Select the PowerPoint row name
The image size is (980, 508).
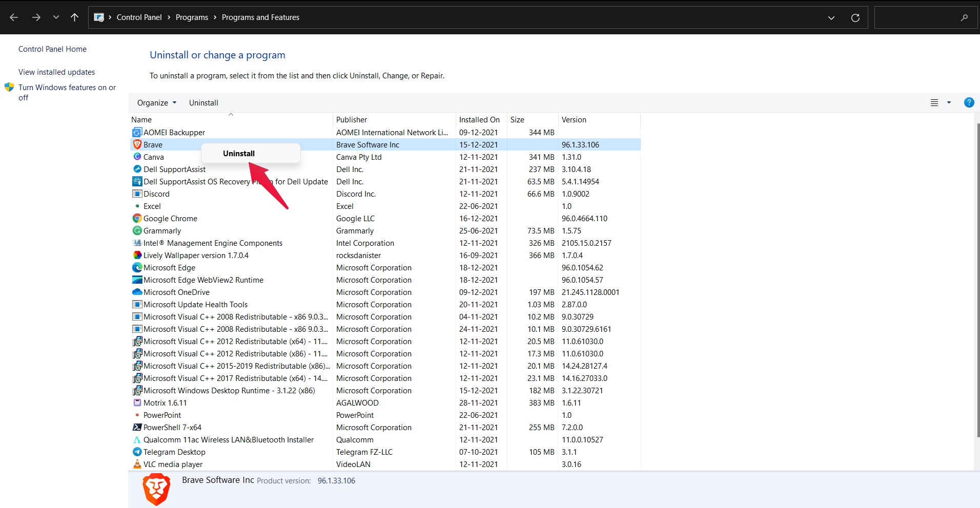point(162,415)
